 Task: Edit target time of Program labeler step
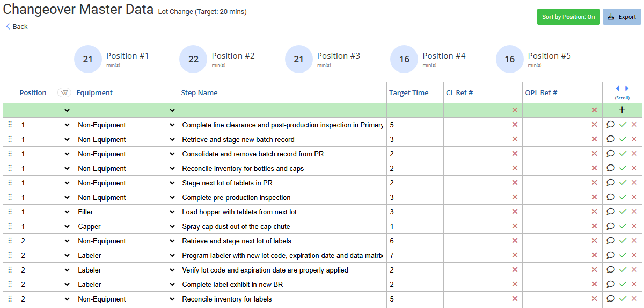[x=413, y=255]
